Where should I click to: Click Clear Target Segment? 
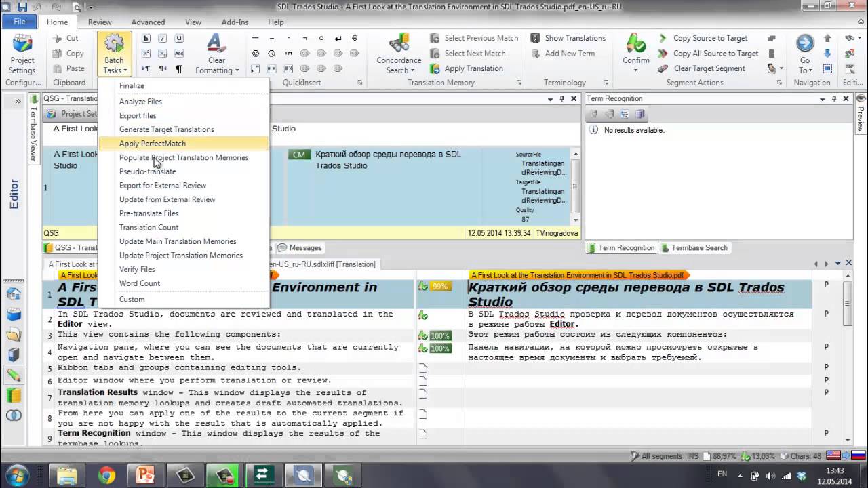[709, 68]
